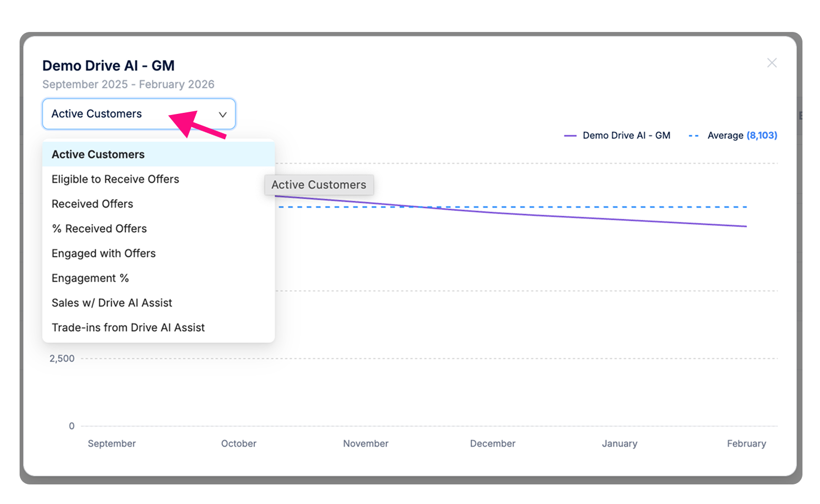Select the Received Offers metric
820x504 pixels.
(92, 204)
